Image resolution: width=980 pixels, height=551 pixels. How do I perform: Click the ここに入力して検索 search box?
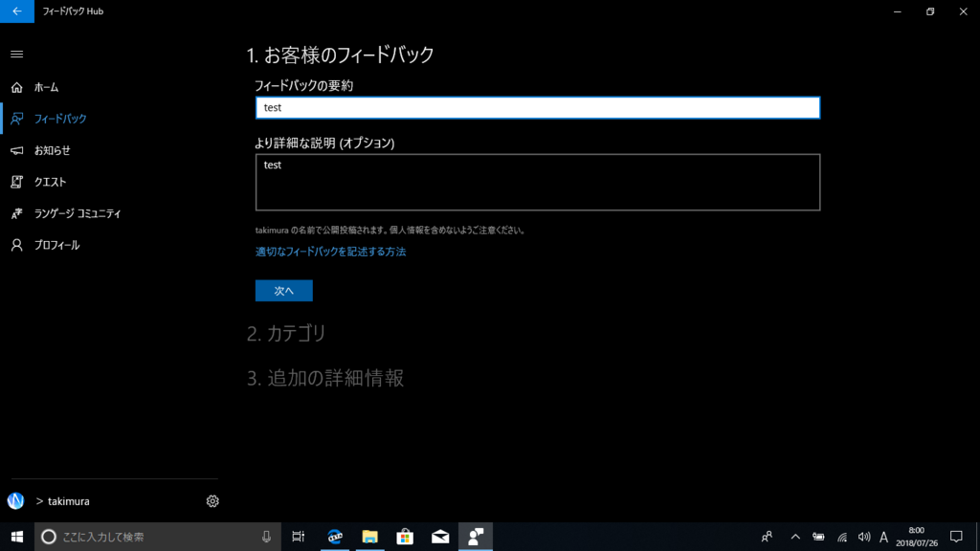click(156, 537)
